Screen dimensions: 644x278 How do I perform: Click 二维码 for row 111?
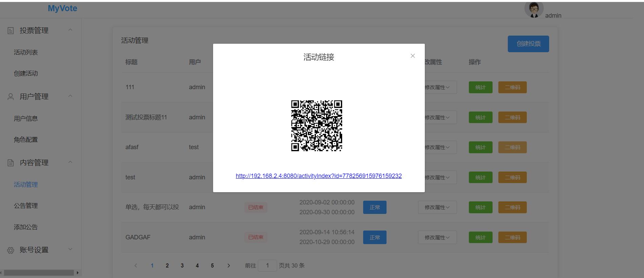pyautogui.click(x=512, y=87)
